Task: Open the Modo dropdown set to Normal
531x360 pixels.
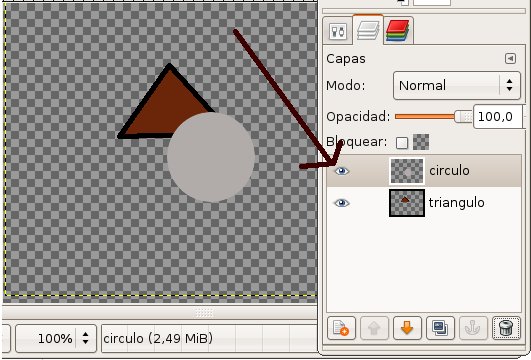Action: tap(456, 85)
